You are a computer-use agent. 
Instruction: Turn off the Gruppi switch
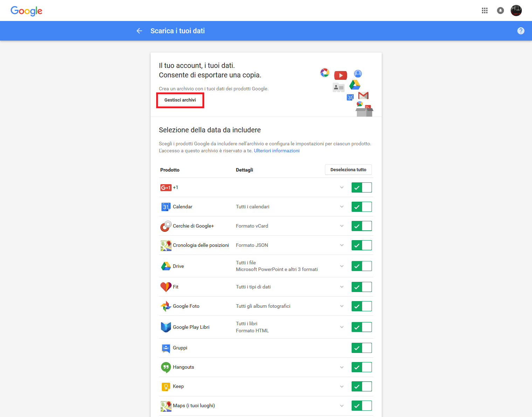362,348
